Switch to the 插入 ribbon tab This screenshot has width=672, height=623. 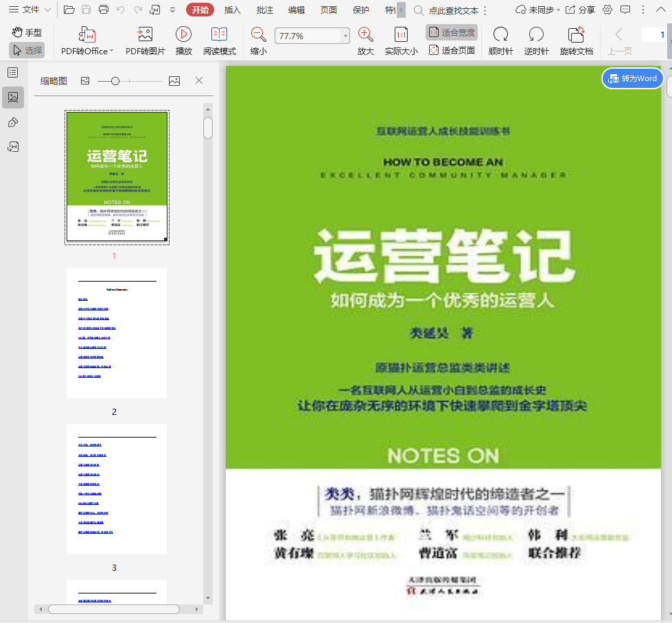click(233, 10)
